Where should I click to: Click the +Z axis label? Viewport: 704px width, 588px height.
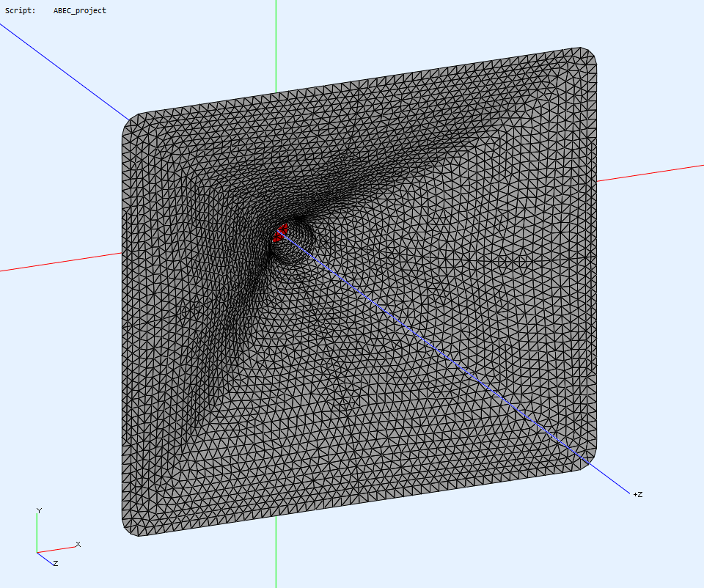[637, 495]
